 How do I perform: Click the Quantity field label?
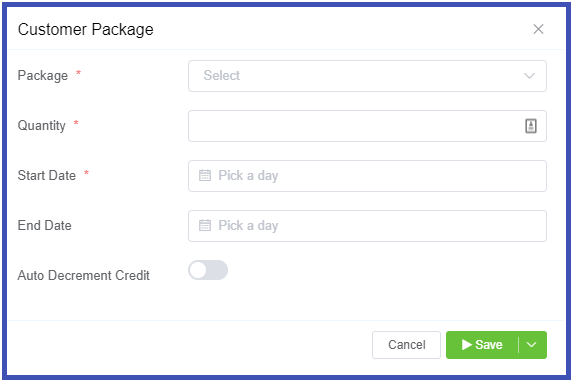[x=42, y=125]
